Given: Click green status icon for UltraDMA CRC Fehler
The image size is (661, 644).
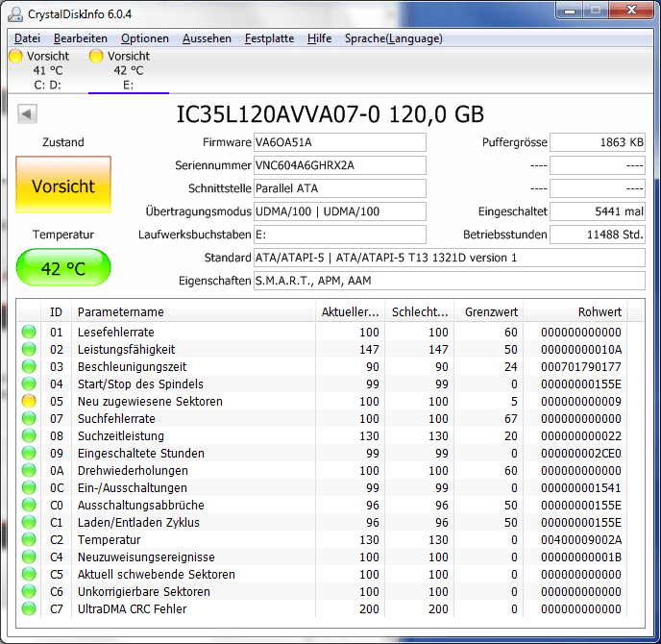Looking at the screenshot, I should pyautogui.click(x=29, y=608).
